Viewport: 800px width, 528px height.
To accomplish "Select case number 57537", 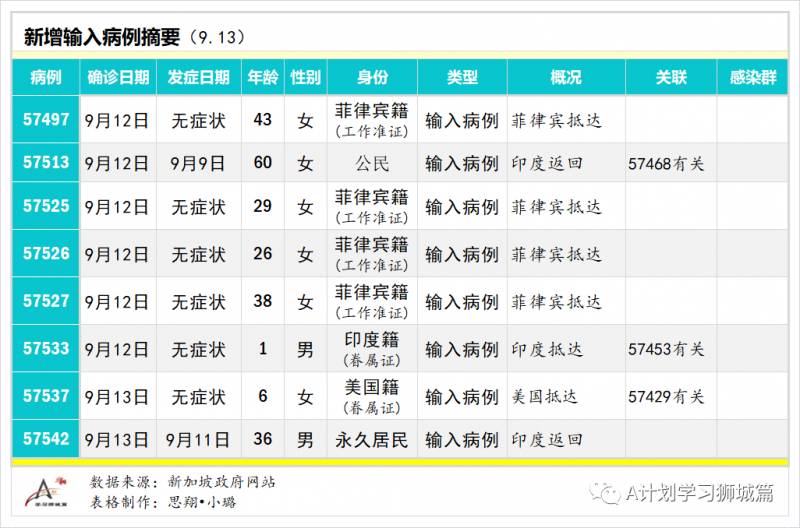I will (x=46, y=395).
